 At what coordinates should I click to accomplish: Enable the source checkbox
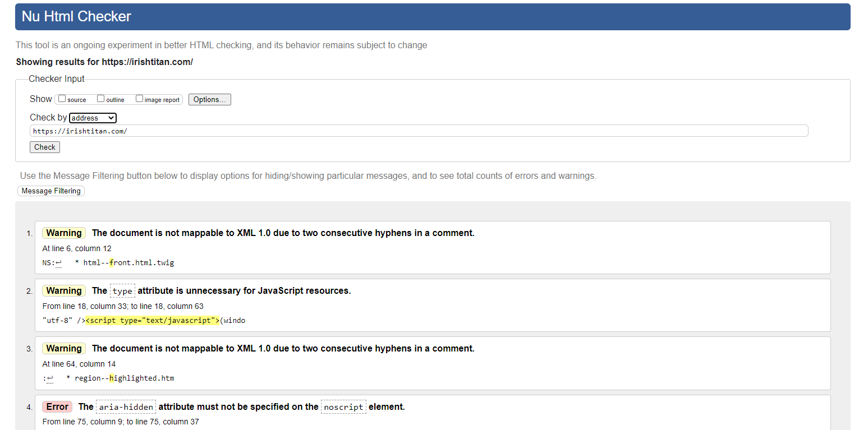coord(62,99)
